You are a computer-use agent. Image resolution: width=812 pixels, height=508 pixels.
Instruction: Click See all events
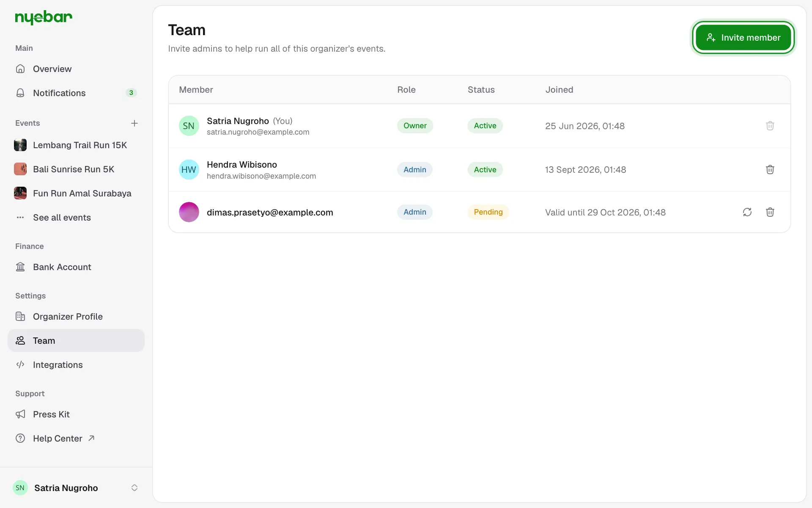pyautogui.click(x=76, y=218)
